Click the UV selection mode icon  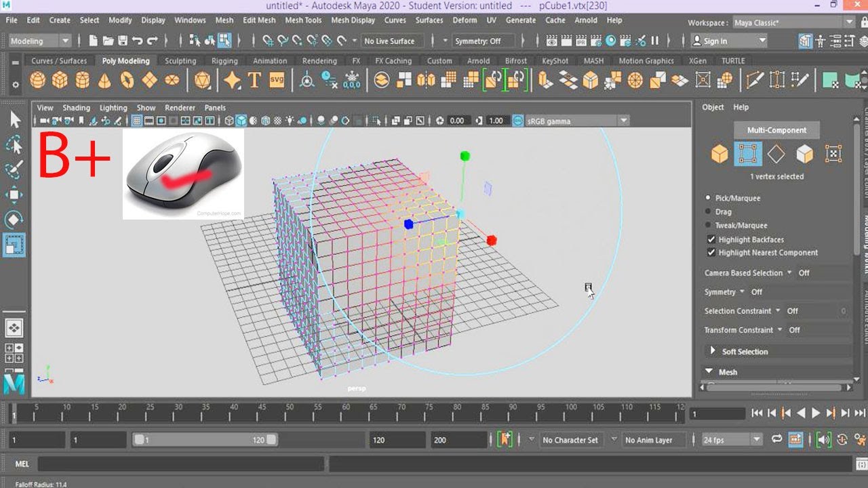[x=833, y=155]
